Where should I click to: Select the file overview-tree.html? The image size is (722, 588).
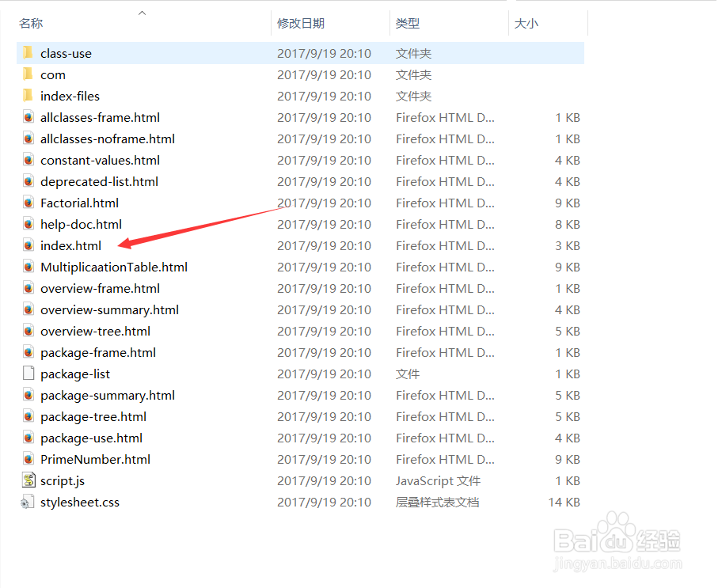pos(95,331)
